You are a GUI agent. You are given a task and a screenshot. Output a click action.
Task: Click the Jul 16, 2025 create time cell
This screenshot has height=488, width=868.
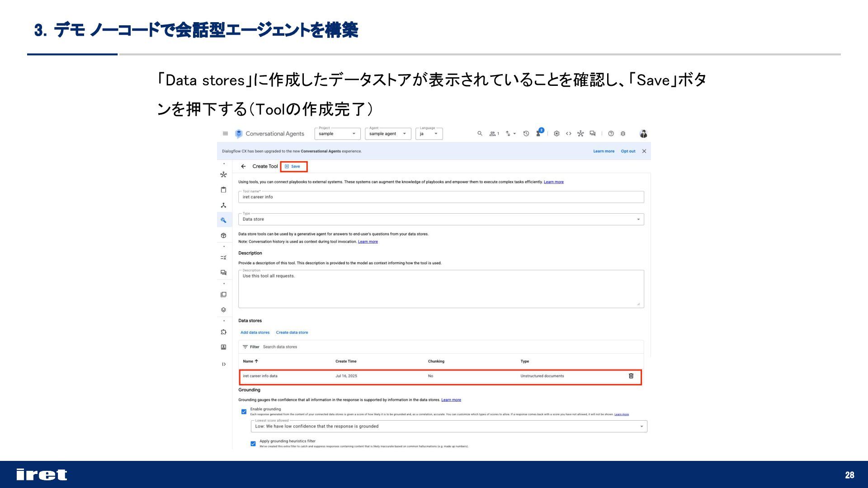tap(346, 376)
